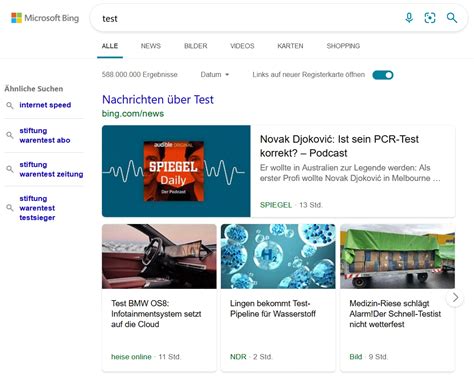
Task: Select 'stiftung warentest zeitung' suggestion
Action: 51,169
